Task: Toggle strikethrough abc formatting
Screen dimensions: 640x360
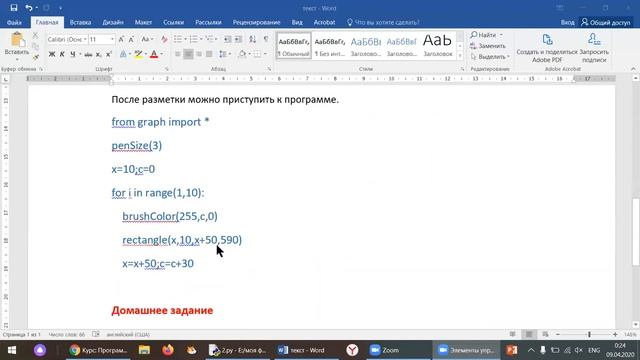Action: pyautogui.click(x=88, y=54)
